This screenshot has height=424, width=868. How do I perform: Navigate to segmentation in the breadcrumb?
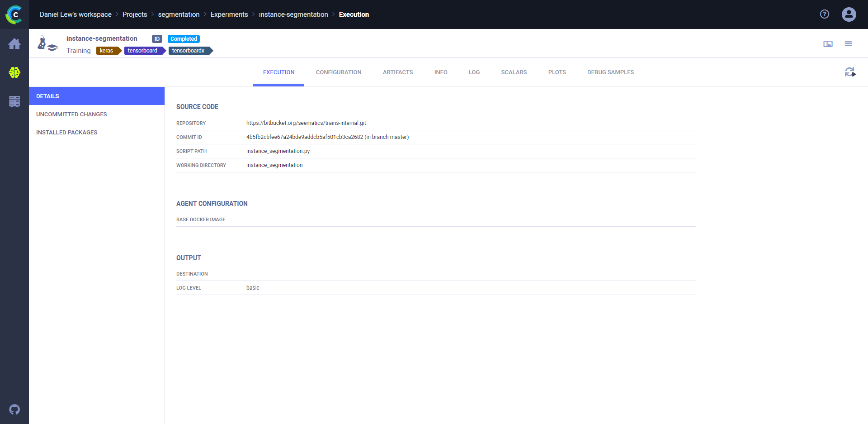(x=179, y=14)
